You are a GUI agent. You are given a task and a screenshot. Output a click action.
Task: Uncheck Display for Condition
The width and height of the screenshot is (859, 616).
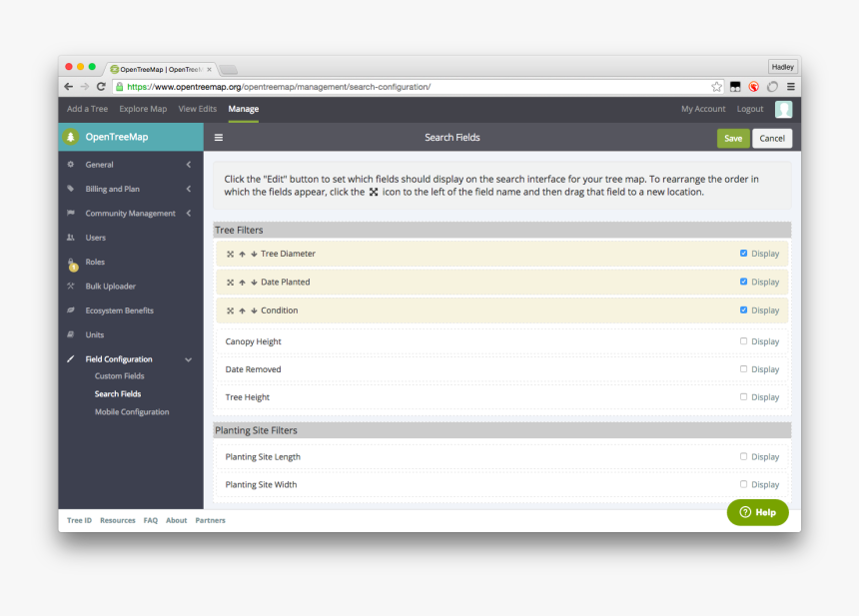coord(743,309)
